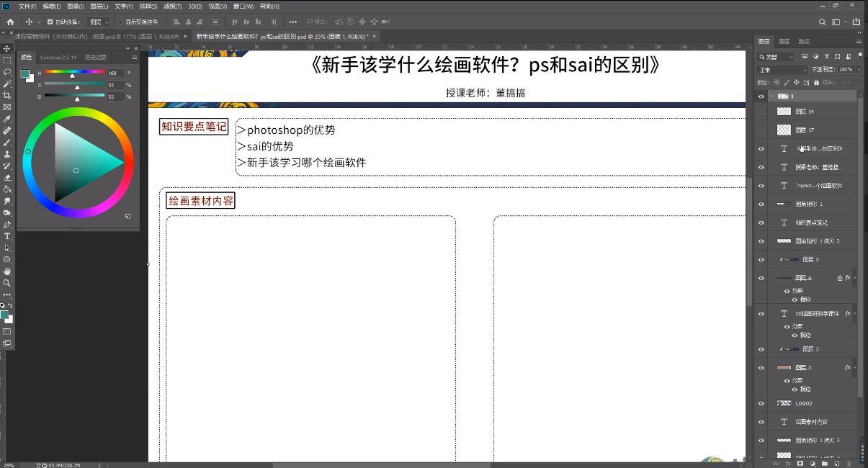
Task: Hide the LOGO2 layer
Action: point(761,403)
